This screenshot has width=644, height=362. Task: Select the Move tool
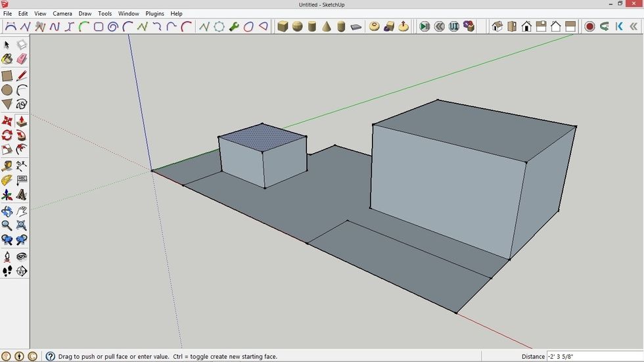click(7, 122)
